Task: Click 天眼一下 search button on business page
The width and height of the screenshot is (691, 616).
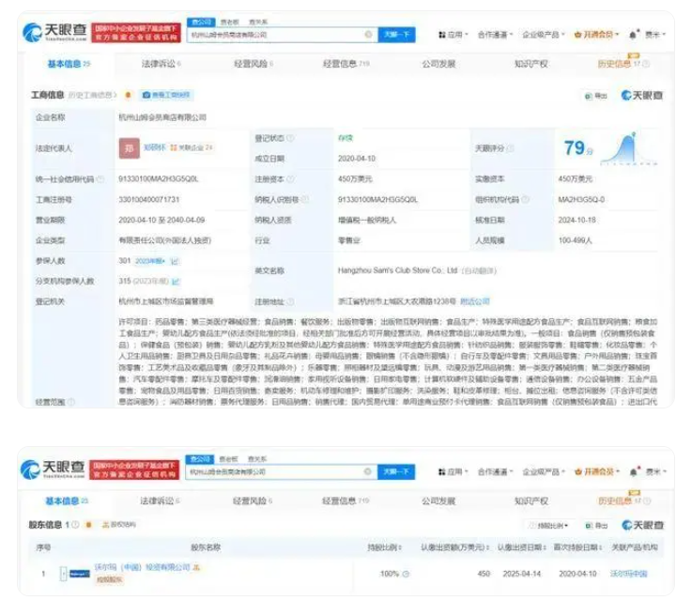Action: (396, 35)
